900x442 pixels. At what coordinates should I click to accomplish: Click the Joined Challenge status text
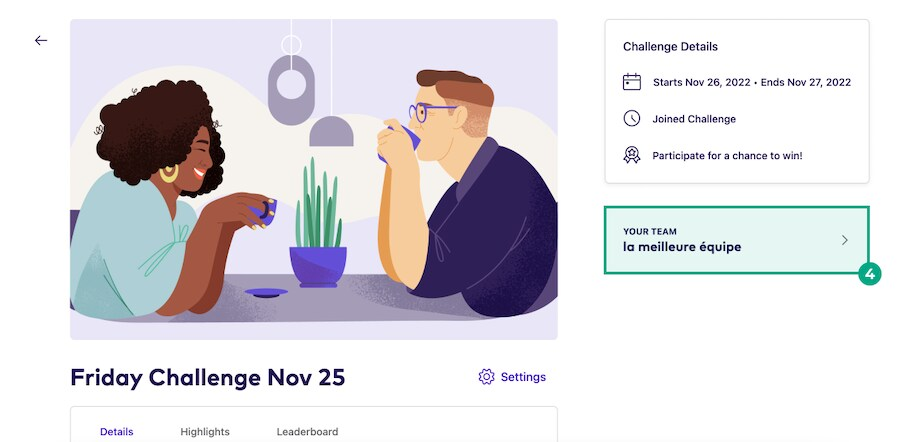click(694, 119)
